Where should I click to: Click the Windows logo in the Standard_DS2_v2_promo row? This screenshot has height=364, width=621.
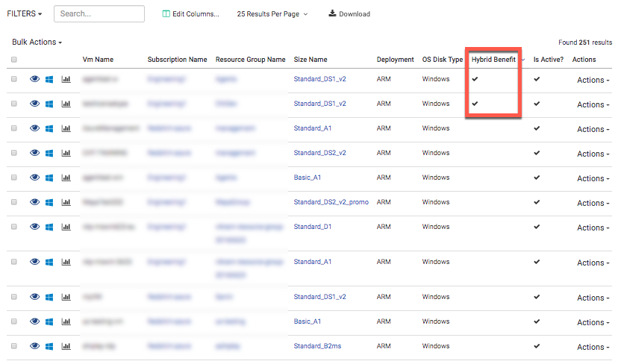pyautogui.click(x=49, y=203)
